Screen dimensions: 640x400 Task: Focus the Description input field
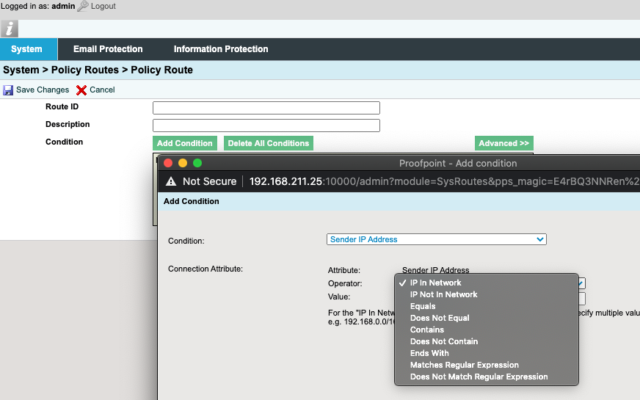click(x=266, y=125)
